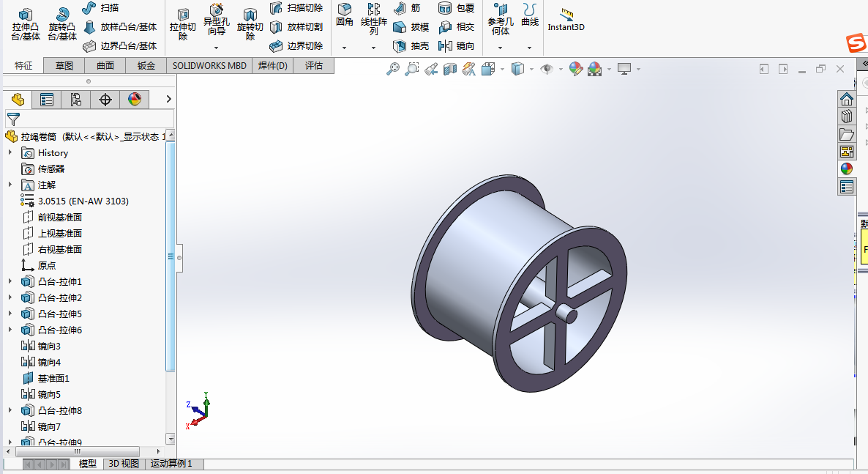
Task: Open the hide/show items eye dropdown
Action: tap(560, 70)
